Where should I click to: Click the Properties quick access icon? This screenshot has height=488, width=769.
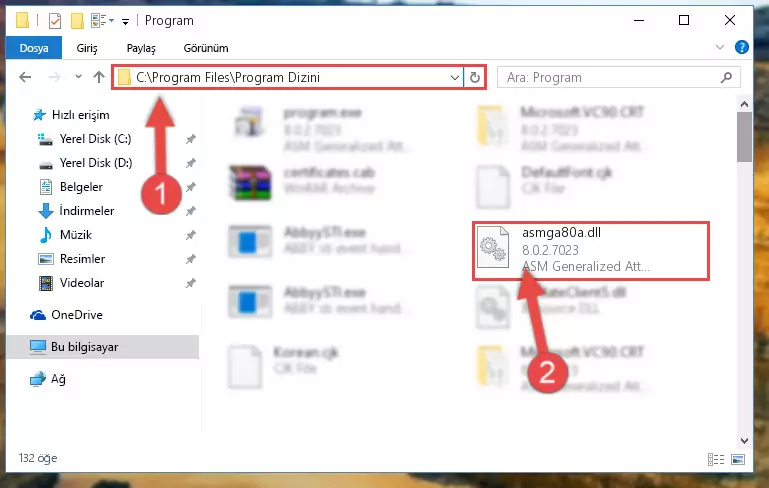pyautogui.click(x=55, y=21)
